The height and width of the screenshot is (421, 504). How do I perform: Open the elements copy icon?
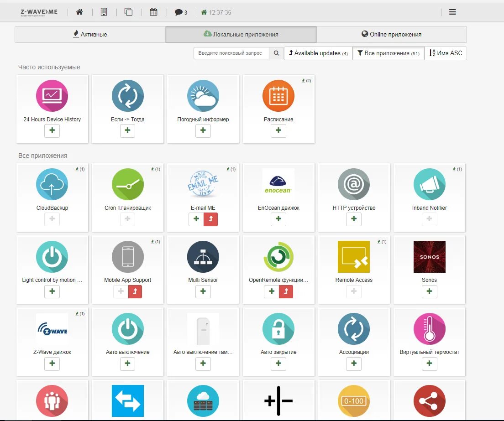click(x=129, y=12)
